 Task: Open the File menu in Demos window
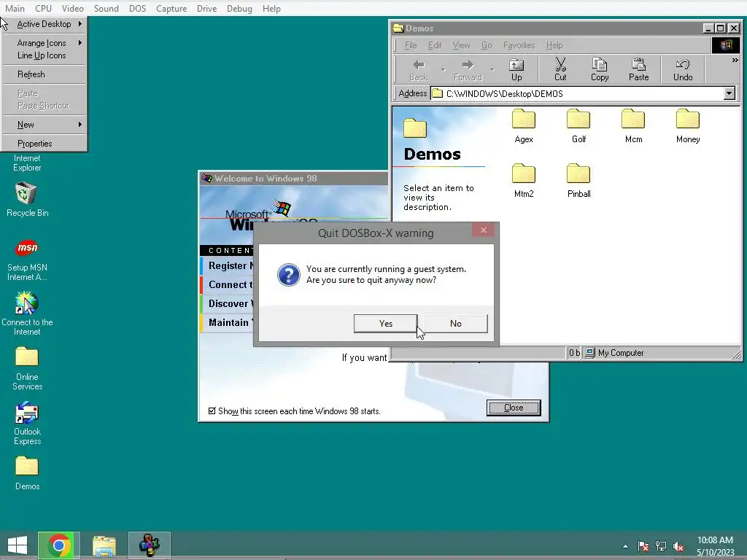(410, 45)
